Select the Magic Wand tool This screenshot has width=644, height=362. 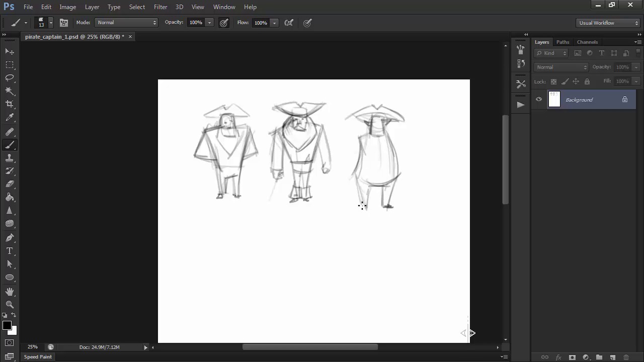(10, 90)
